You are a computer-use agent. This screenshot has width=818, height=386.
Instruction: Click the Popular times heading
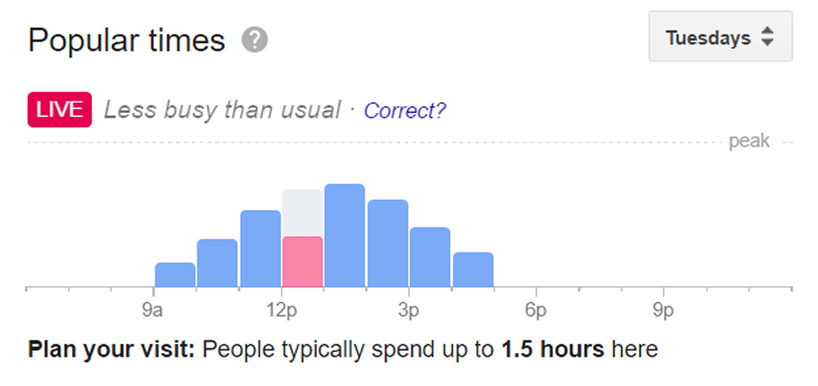click(127, 41)
